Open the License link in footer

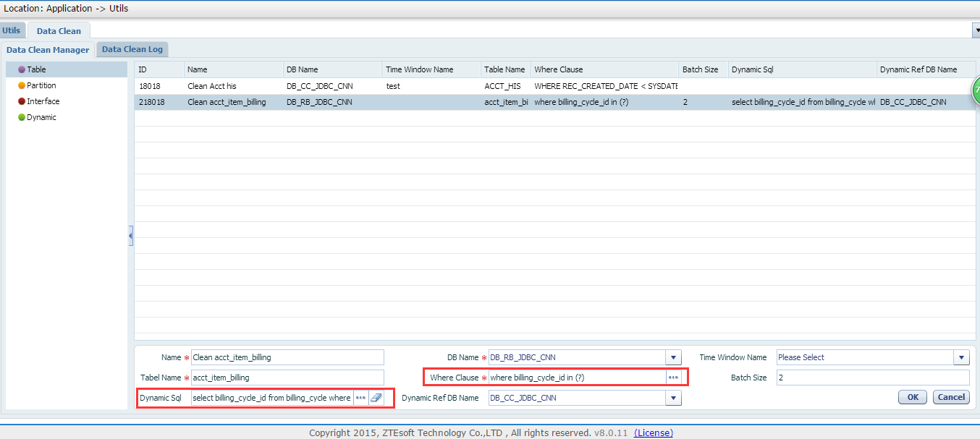click(x=654, y=432)
